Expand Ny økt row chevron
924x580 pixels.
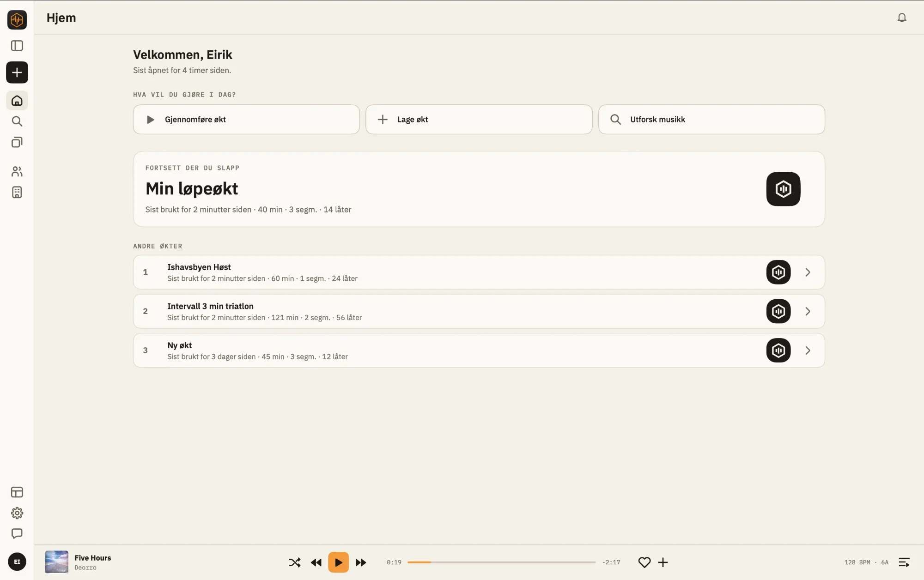808,350
